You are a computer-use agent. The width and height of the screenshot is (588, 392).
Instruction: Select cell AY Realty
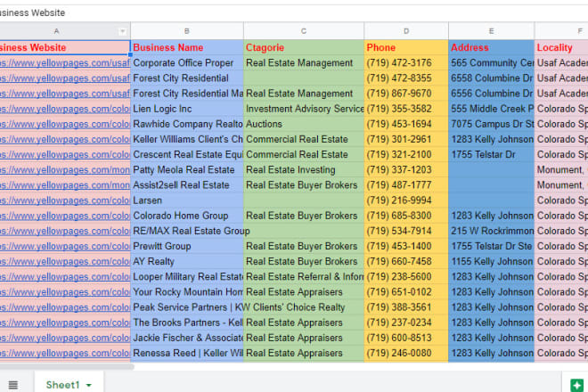coord(187,261)
